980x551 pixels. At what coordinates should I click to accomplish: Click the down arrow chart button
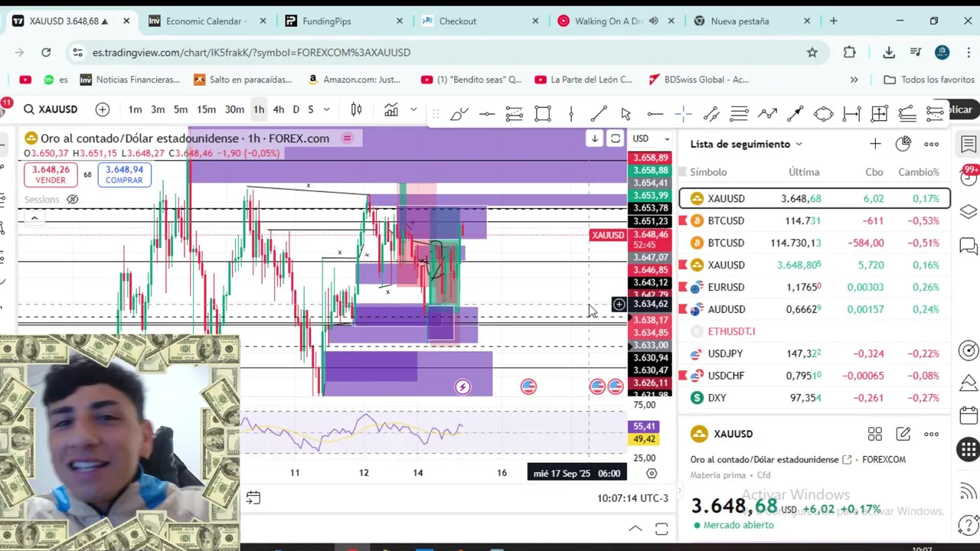[x=595, y=139]
